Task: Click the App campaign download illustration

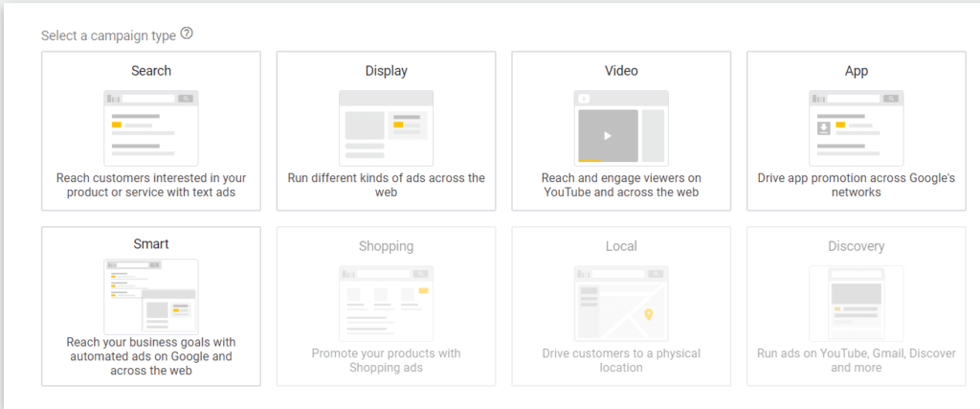Action: click(857, 128)
